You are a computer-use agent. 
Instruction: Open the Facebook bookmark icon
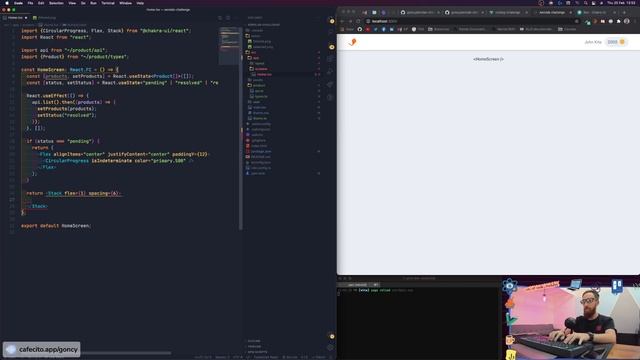click(x=384, y=29)
